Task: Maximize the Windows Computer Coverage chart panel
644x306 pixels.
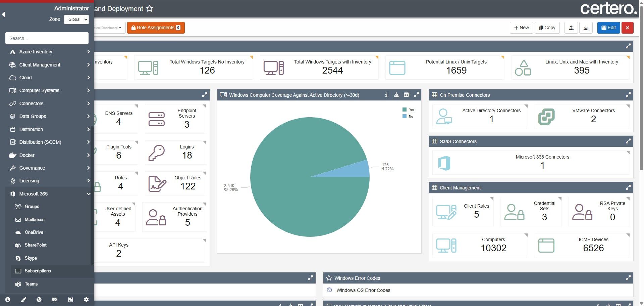Action: coord(416,95)
